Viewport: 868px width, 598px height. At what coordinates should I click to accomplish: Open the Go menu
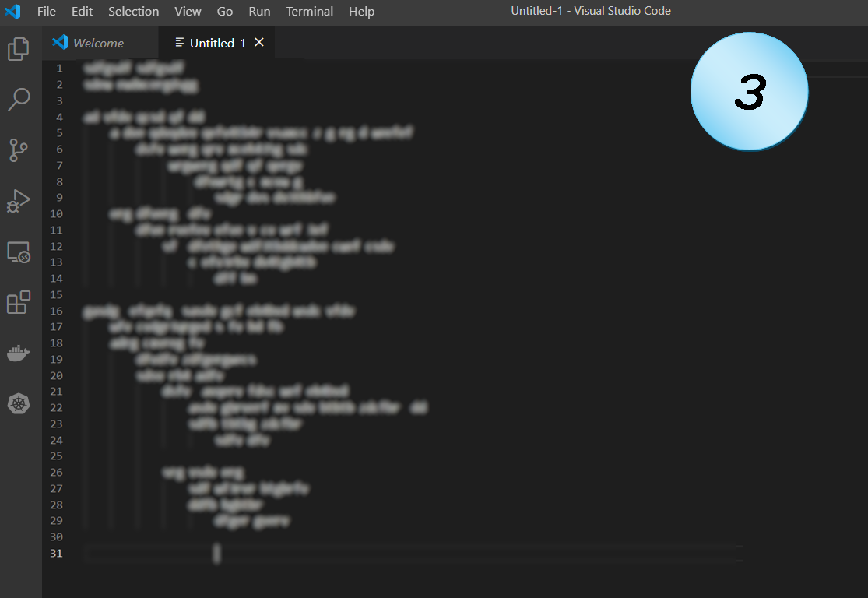[x=225, y=11]
